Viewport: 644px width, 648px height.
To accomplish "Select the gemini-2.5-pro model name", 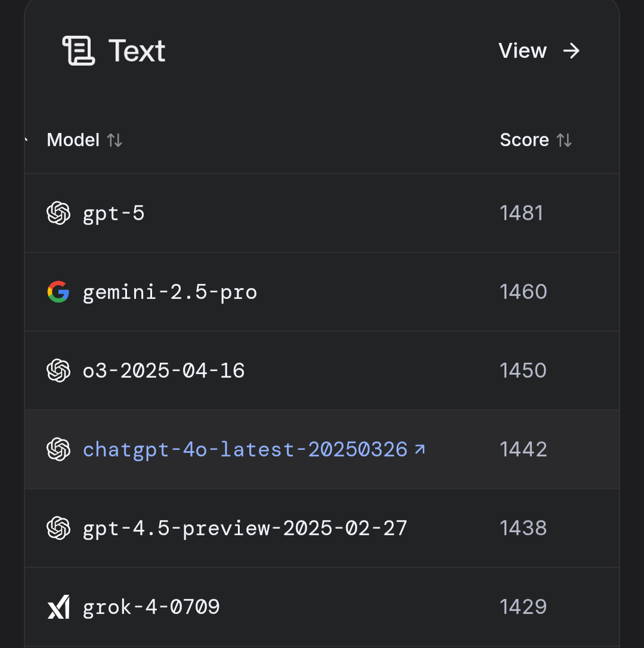I will coord(170,292).
